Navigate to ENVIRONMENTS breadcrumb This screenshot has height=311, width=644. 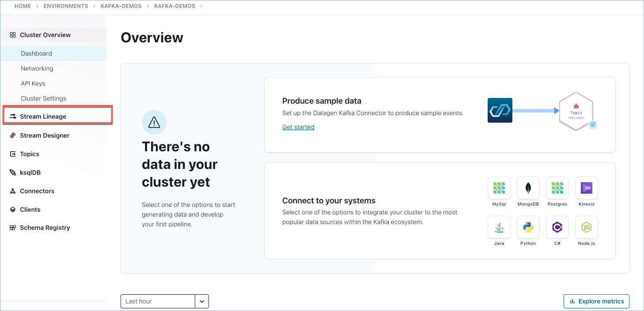pyautogui.click(x=66, y=6)
